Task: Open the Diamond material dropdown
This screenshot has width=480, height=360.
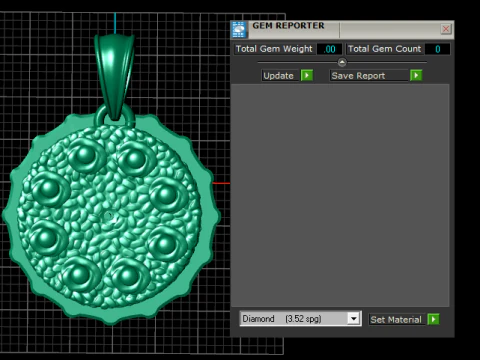Action: pyautogui.click(x=354, y=319)
